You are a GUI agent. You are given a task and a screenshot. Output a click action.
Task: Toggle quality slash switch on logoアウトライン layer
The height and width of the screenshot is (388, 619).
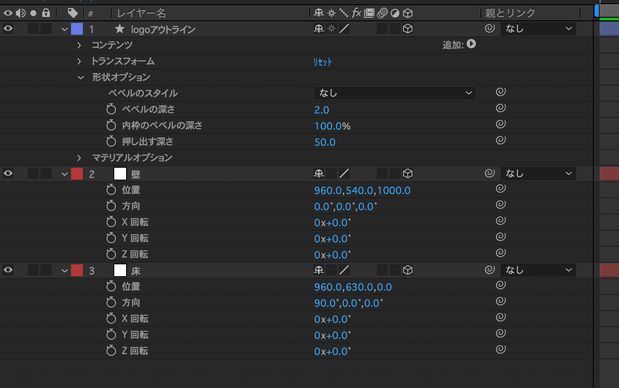coord(344,28)
